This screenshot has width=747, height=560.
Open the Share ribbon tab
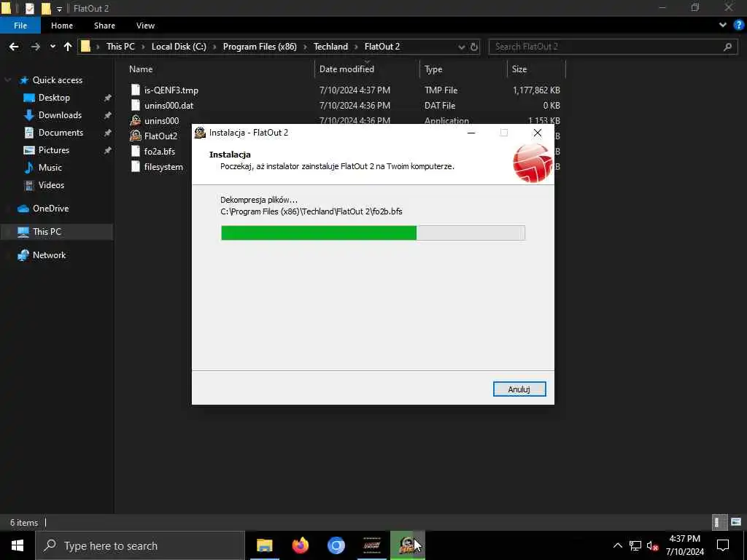(x=104, y=26)
